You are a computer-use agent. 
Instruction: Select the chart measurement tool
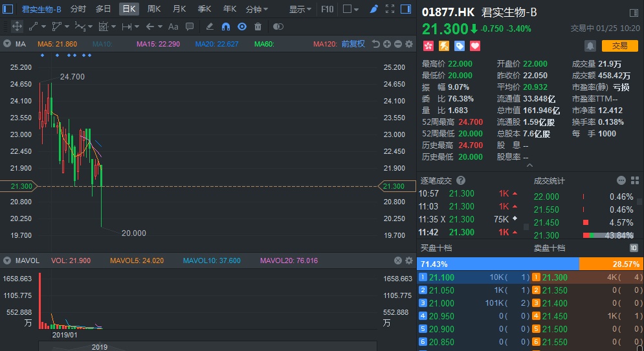tap(103, 27)
